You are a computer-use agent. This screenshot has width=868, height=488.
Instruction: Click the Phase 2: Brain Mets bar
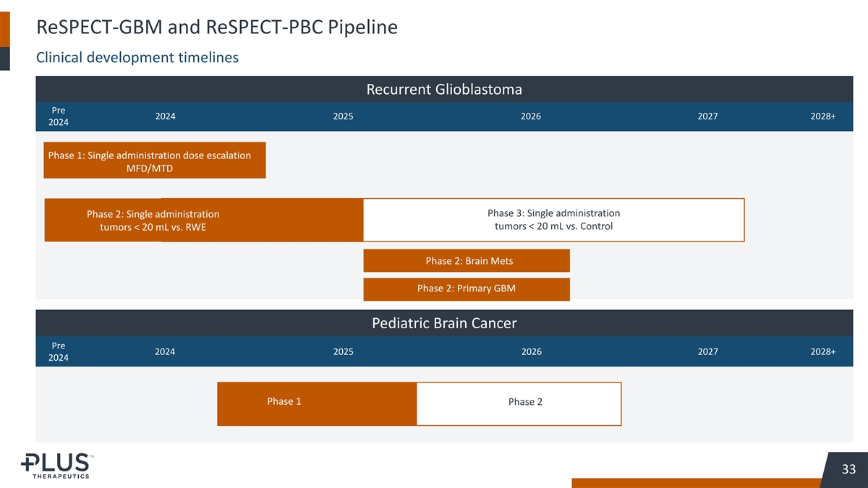(x=467, y=261)
